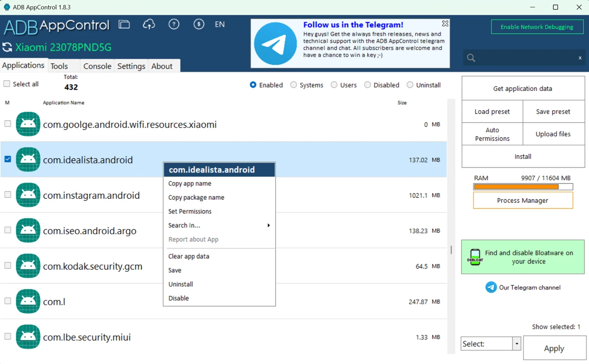Click the magnifier icon in the search bar
Viewport: 589px width, 364px height.
point(471,58)
